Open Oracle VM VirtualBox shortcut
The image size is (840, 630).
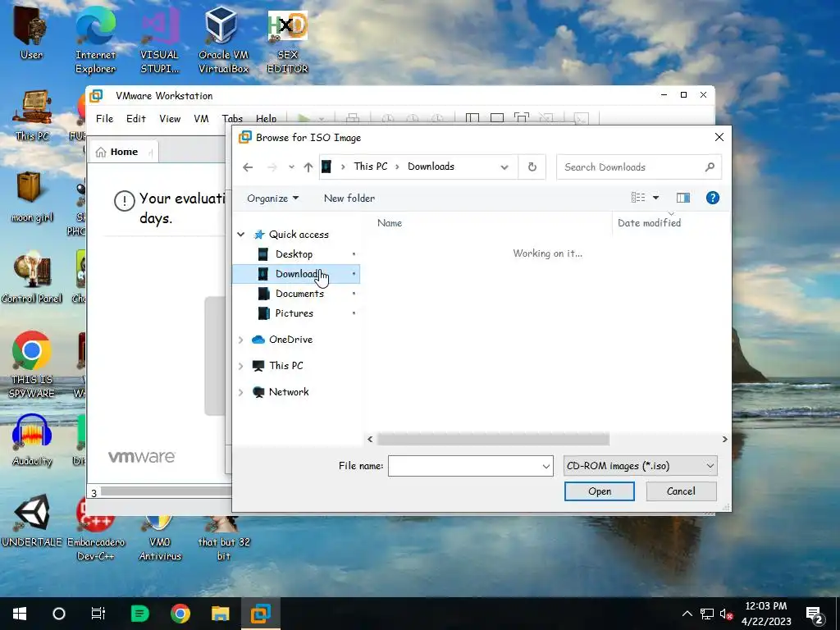click(x=223, y=40)
